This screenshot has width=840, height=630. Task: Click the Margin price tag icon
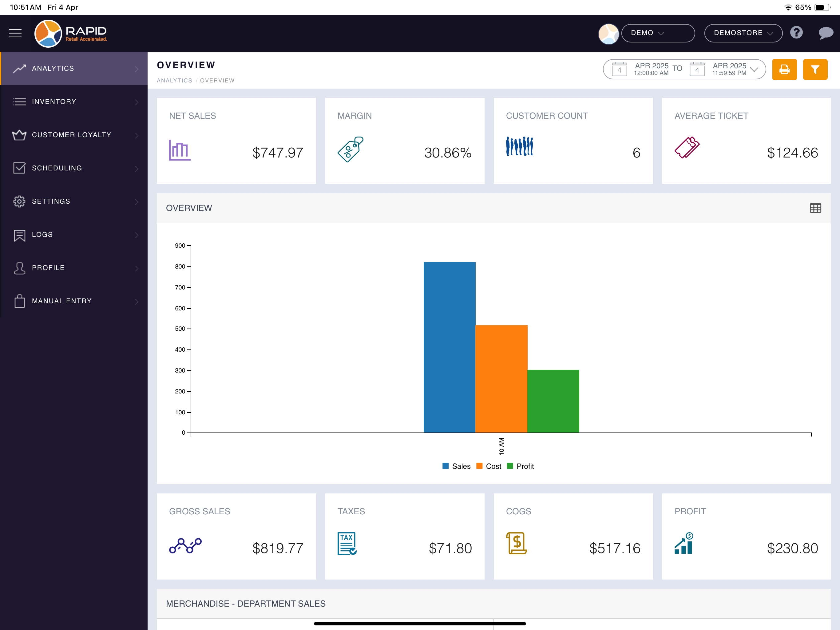click(x=350, y=149)
